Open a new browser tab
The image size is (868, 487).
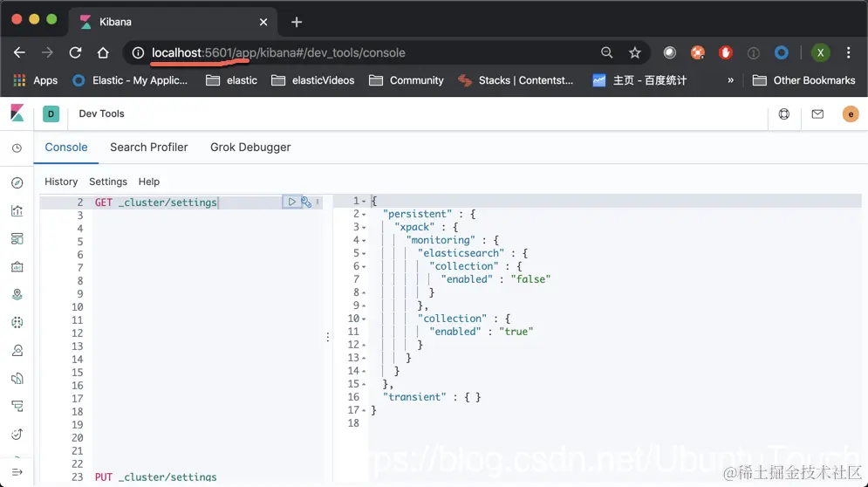[297, 22]
